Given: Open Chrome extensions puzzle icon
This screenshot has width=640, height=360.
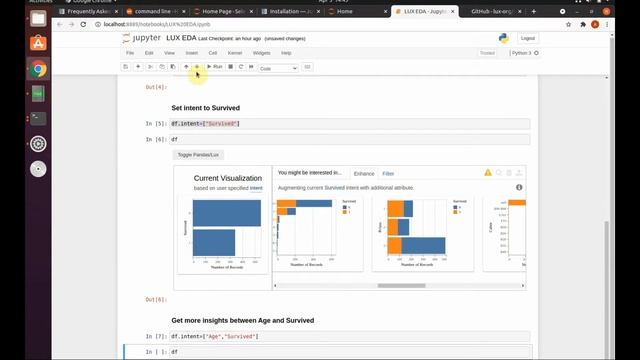Looking at the screenshot, I should (x=583, y=24).
